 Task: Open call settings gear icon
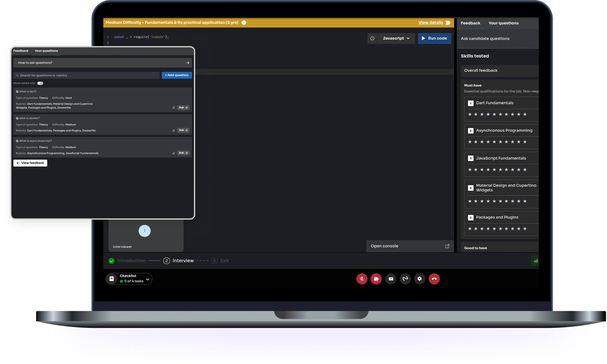coord(419,279)
